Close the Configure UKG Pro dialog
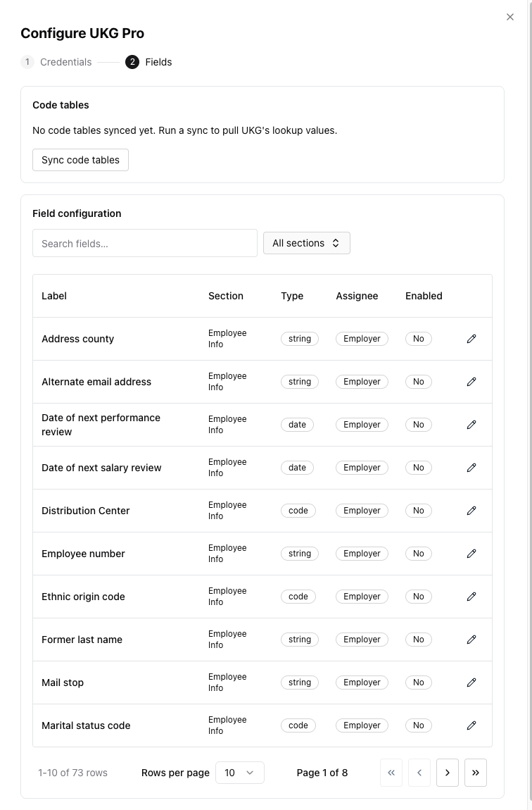This screenshot has width=532, height=810. tap(509, 17)
